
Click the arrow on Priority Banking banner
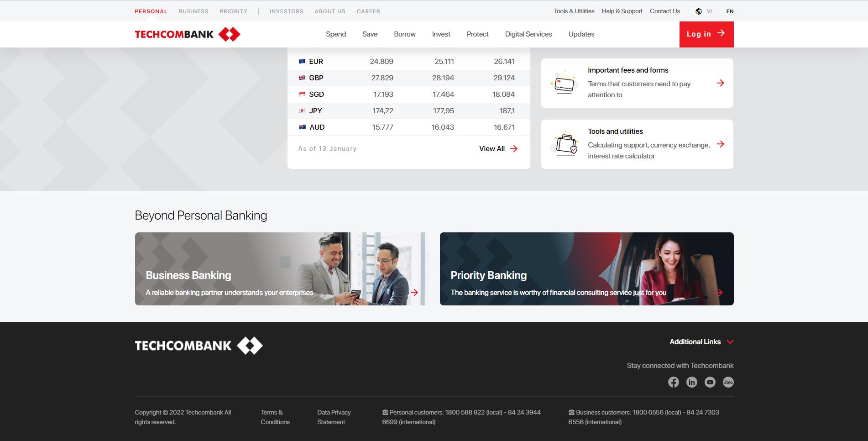pyautogui.click(x=720, y=293)
